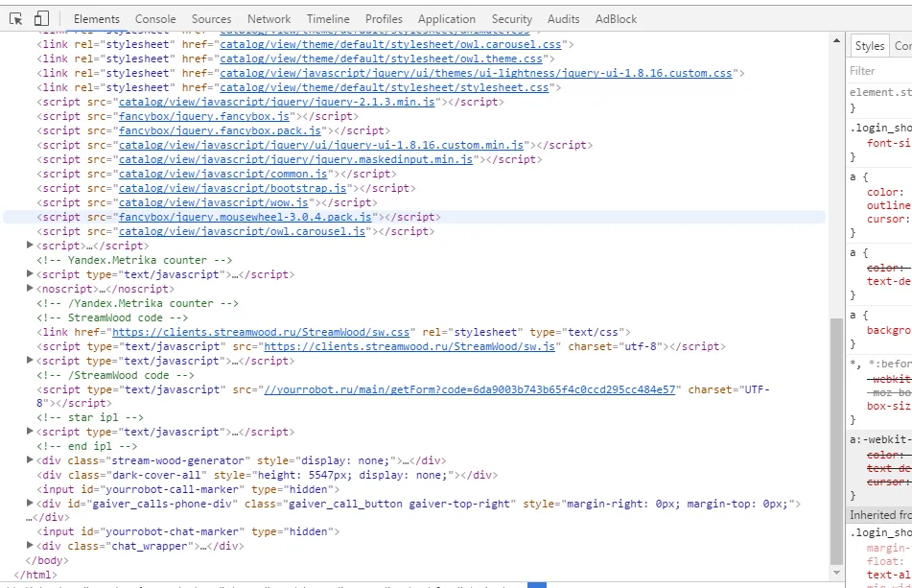912x588 pixels.
Task: Select the yourrobot-chat-marker input row
Action: click(189, 531)
